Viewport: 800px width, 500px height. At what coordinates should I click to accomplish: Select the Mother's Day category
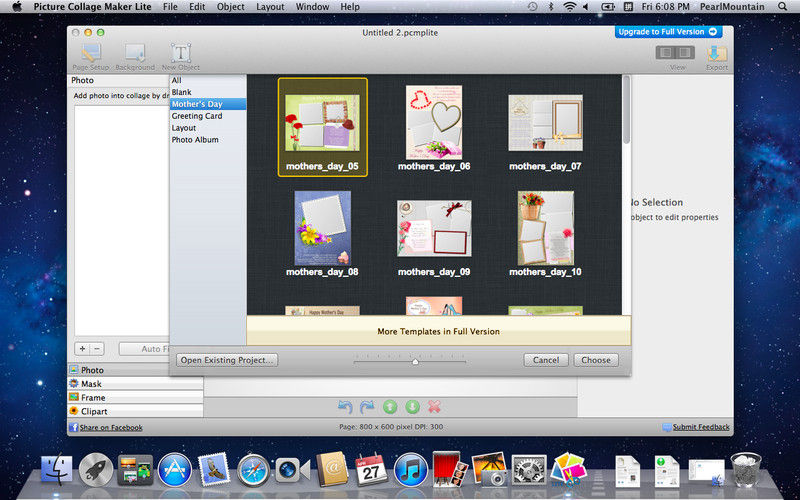[208, 104]
